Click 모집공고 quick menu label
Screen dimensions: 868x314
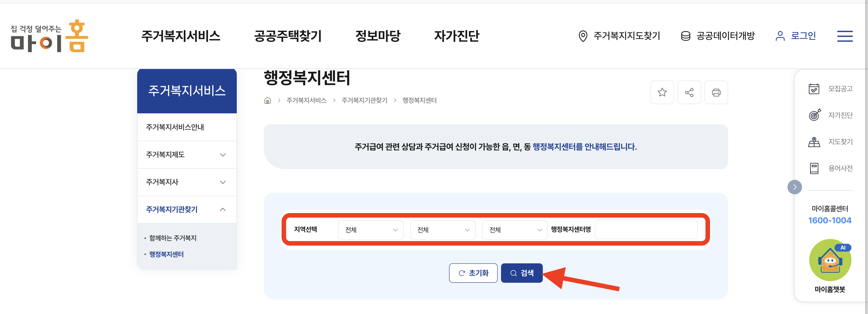pyautogui.click(x=840, y=89)
